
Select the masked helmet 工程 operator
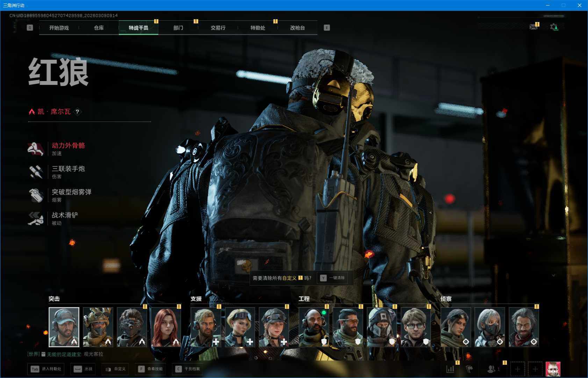[x=382, y=327]
